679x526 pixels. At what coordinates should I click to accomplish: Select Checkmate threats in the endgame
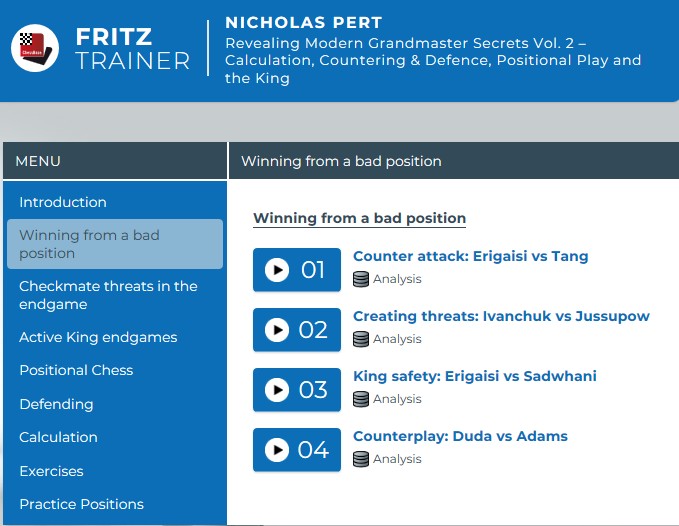click(x=108, y=295)
